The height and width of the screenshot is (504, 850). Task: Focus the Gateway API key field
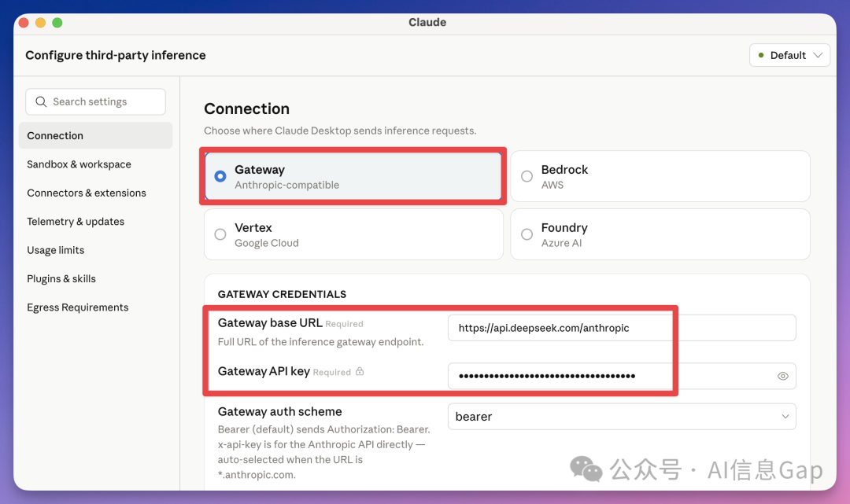(x=606, y=376)
